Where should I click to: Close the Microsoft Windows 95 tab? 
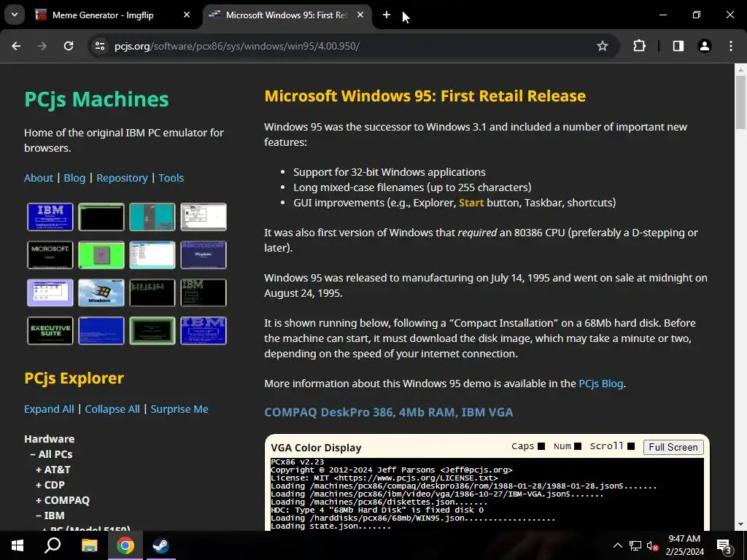360,15
